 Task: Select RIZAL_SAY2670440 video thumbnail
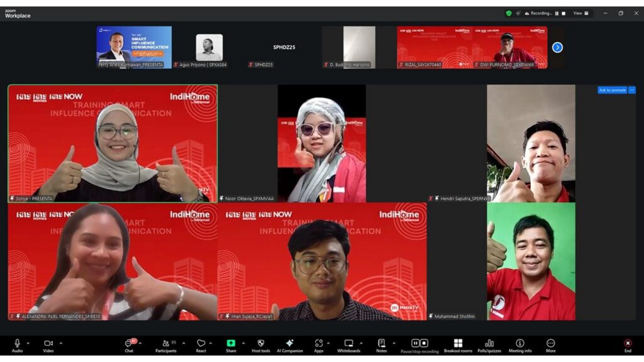(x=435, y=47)
